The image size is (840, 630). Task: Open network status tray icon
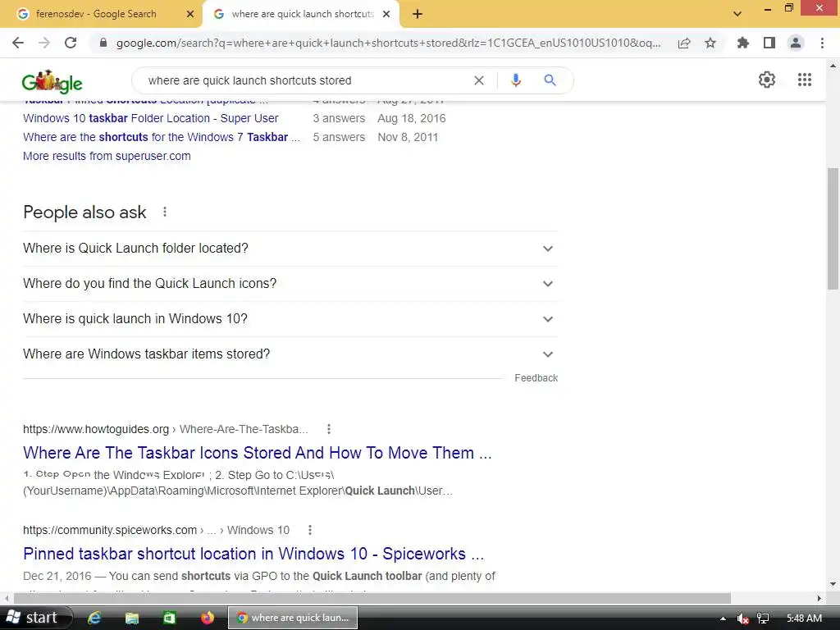(x=763, y=619)
